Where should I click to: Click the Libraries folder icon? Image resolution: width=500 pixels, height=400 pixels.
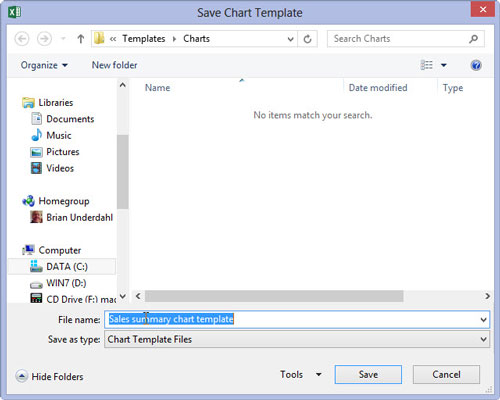click(28, 103)
